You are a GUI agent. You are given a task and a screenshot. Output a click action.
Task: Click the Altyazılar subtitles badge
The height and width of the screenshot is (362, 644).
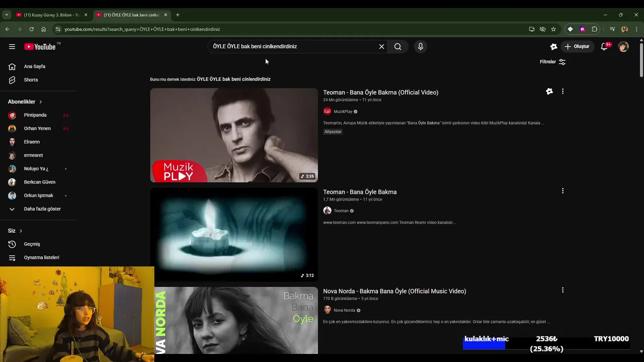coord(333,132)
